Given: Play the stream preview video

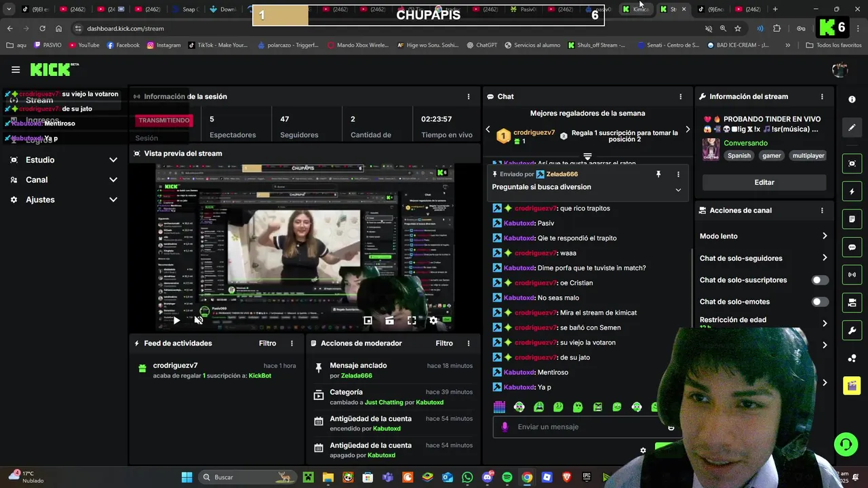Looking at the screenshot, I should pyautogui.click(x=176, y=321).
